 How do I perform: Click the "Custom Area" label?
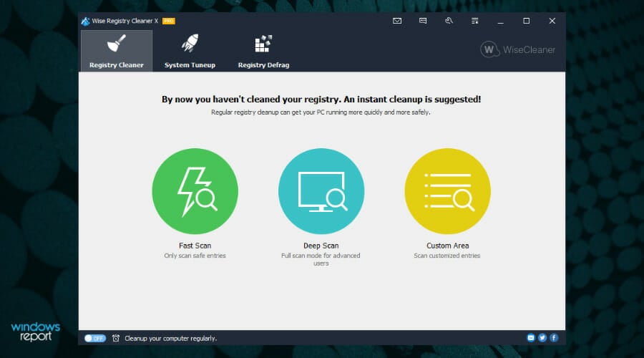pos(448,246)
